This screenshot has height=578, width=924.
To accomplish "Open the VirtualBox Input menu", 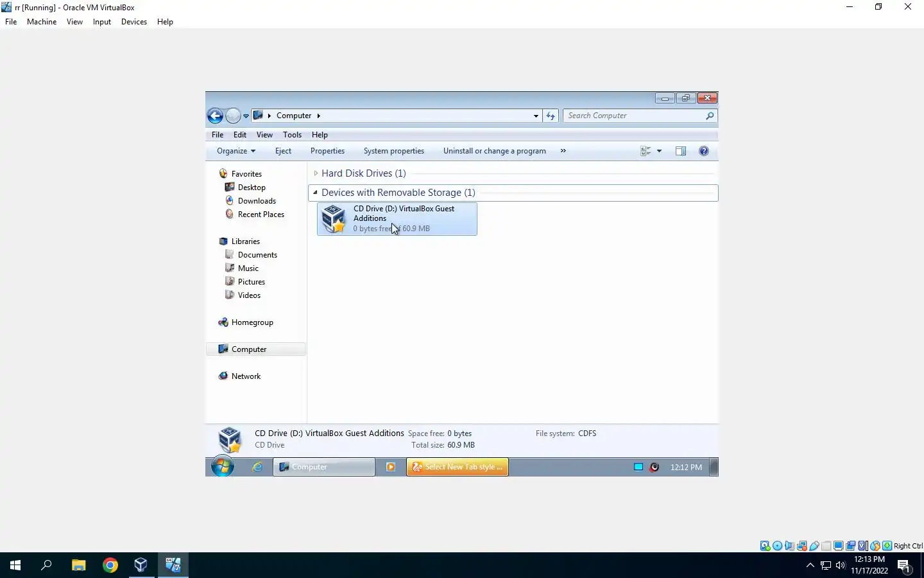I will pyautogui.click(x=102, y=22).
